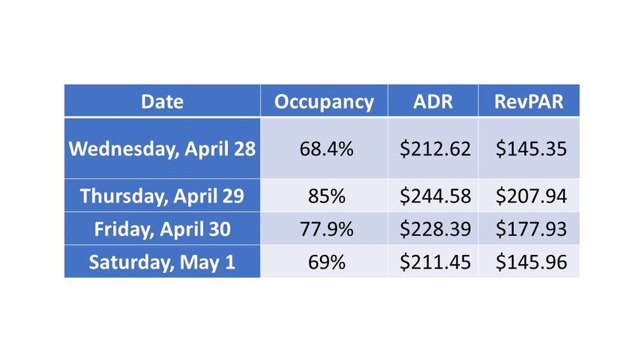Select the $207.94 RevPAR value

click(531, 196)
